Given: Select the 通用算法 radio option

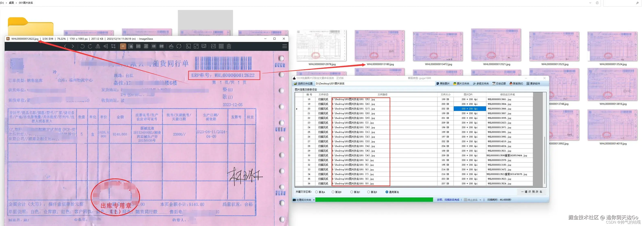Looking at the screenshot, I should click(x=387, y=192).
